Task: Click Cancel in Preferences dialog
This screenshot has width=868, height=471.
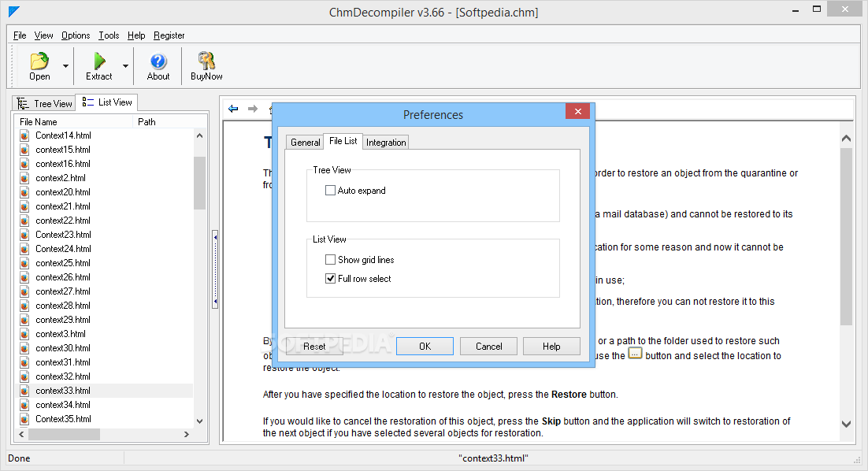Action: click(489, 347)
